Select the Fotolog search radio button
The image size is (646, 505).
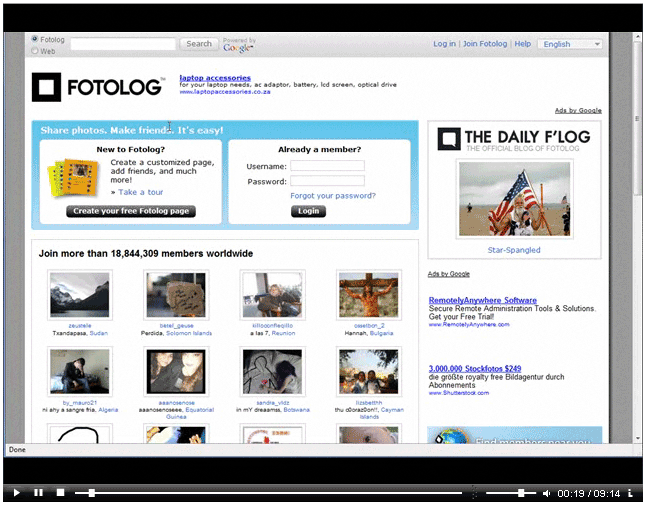pos(35,39)
